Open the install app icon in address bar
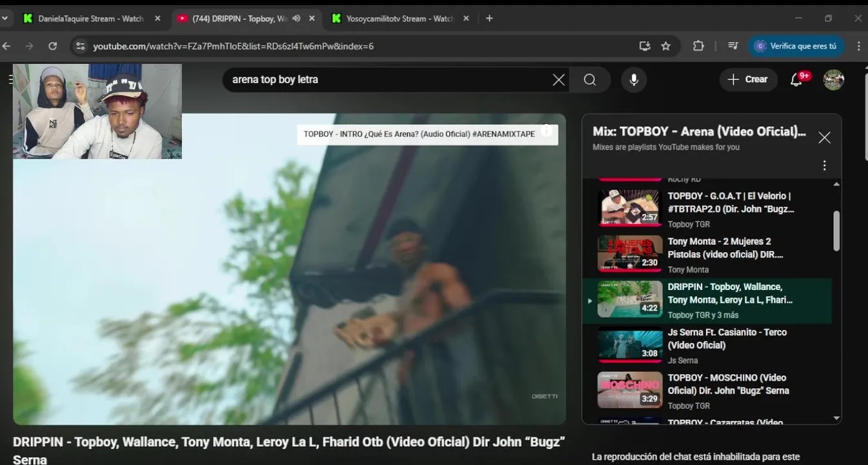The width and height of the screenshot is (868, 465). click(644, 46)
